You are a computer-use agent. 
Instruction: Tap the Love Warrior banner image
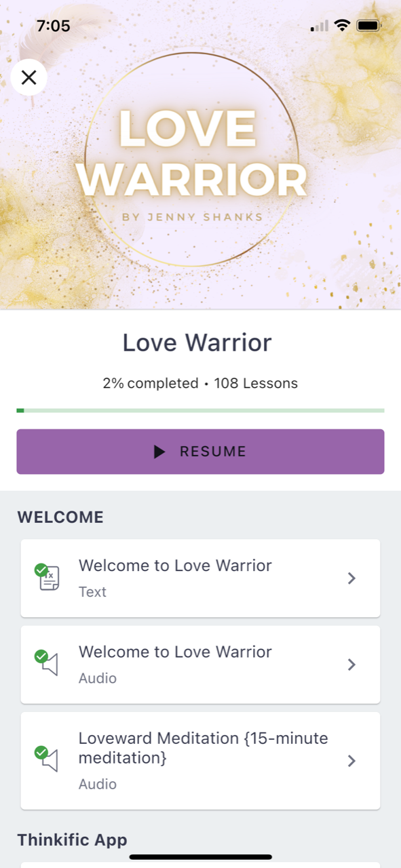coord(200,155)
